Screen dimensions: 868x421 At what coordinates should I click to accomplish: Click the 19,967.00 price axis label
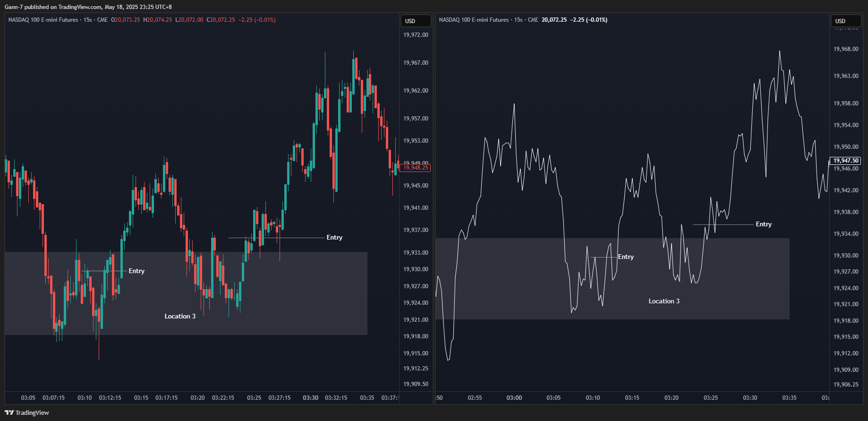coord(416,63)
